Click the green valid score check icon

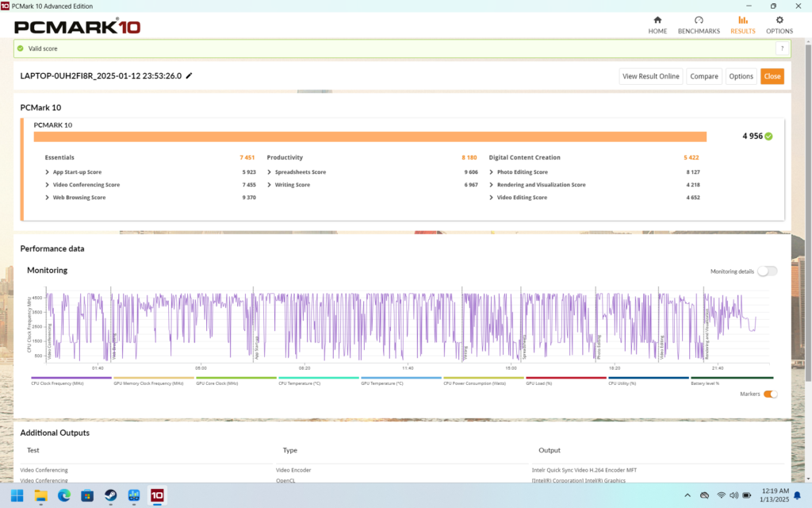point(20,48)
